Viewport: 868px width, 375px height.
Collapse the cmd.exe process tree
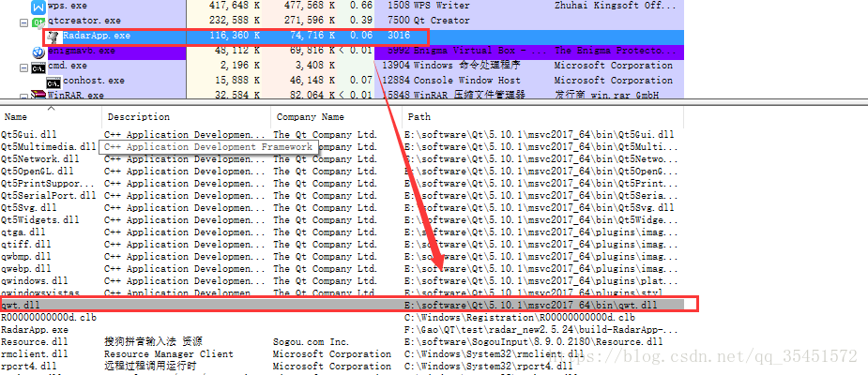pyautogui.click(x=23, y=67)
